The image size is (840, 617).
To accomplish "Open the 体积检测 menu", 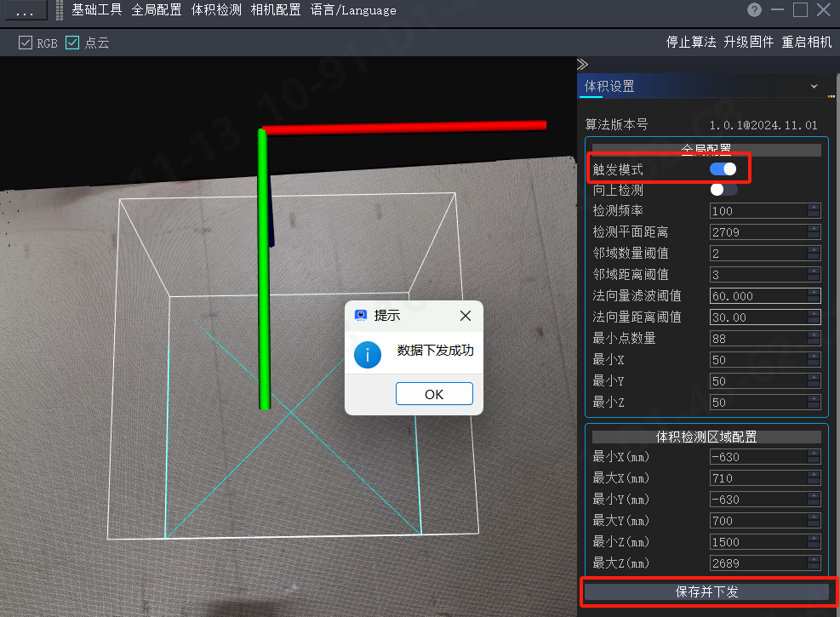I will pyautogui.click(x=216, y=10).
